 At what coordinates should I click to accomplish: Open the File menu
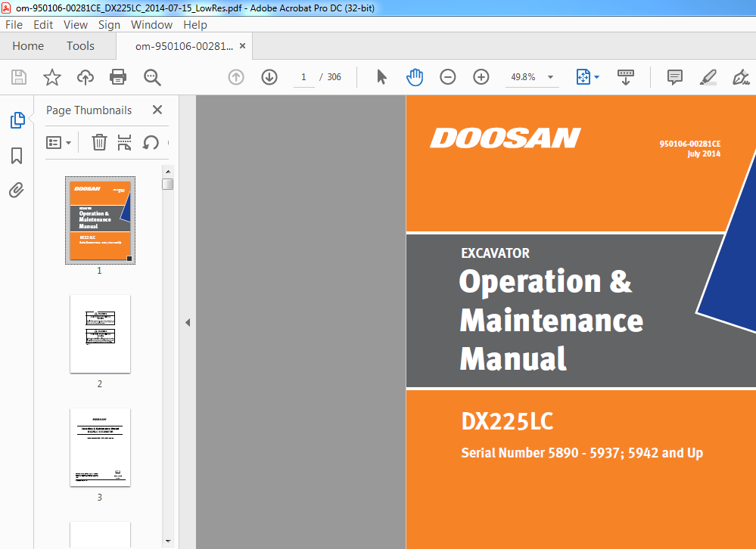point(14,24)
